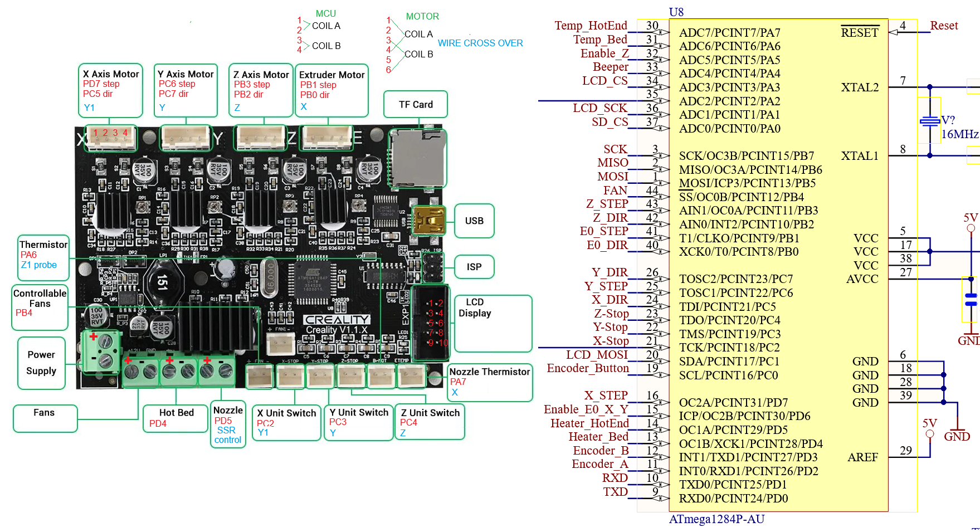
Task: Toggle the FAN pin 44 signal
Action: (x=616, y=191)
